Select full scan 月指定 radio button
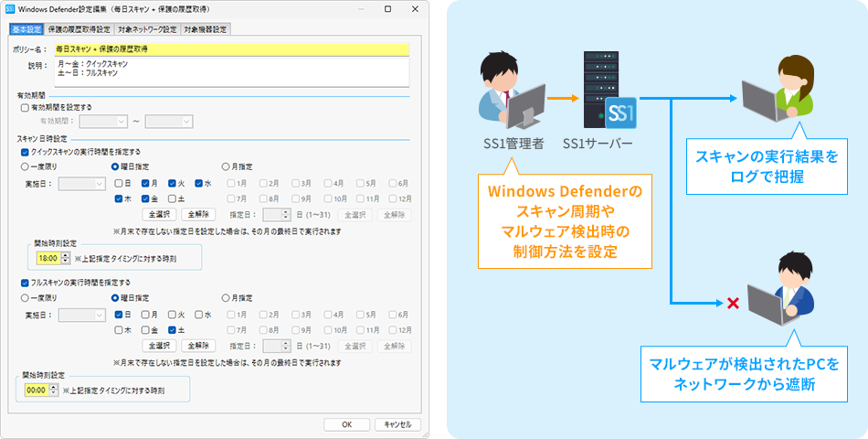The image size is (868, 439). (x=226, y=297)
